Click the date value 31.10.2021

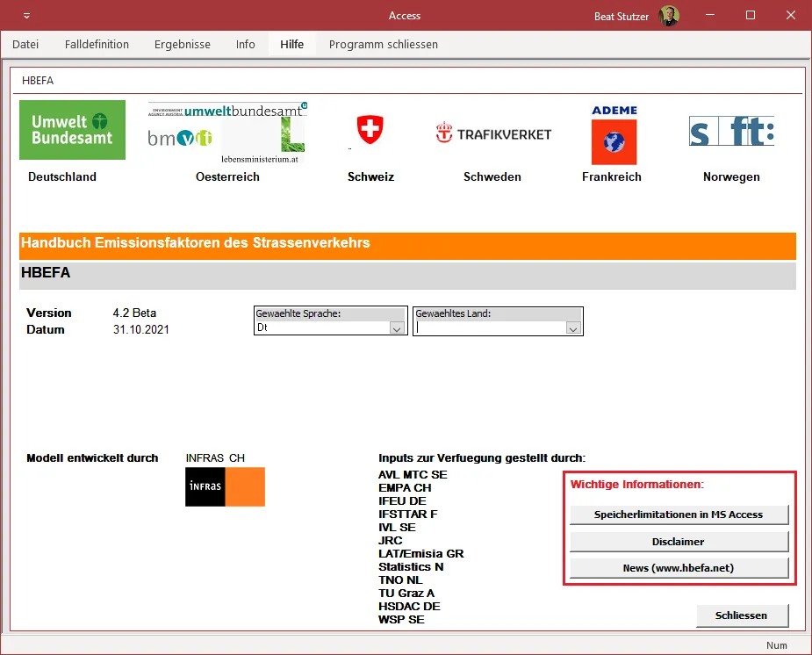pos(140,329)
